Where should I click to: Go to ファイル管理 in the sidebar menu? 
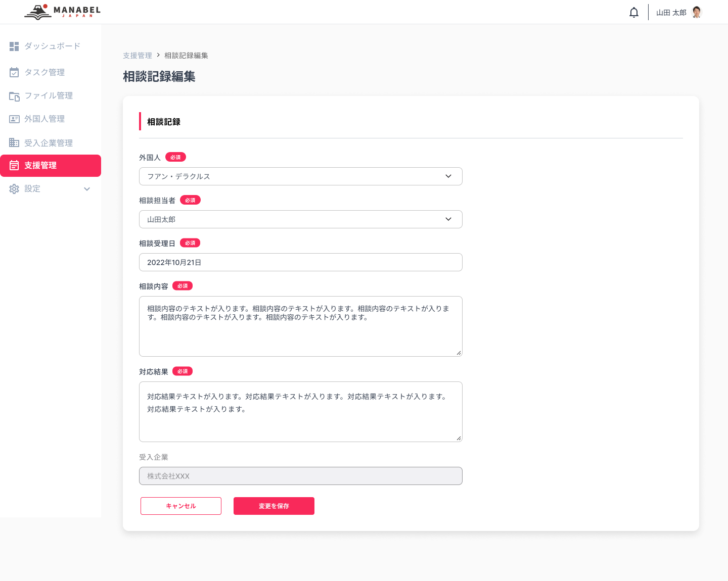point(49,96)
